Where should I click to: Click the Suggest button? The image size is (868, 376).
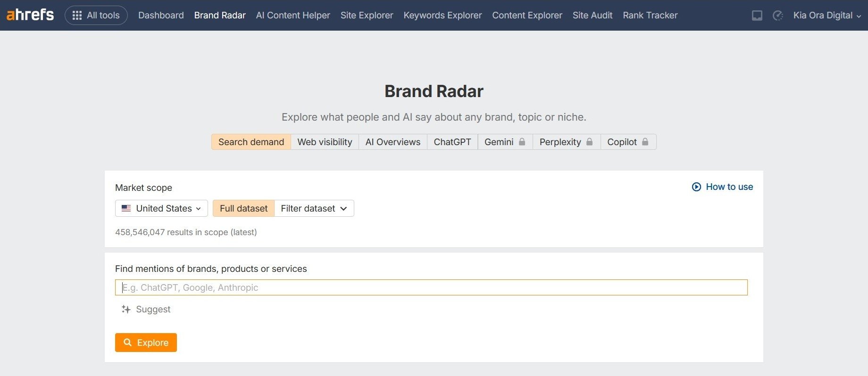coord(146,309)
